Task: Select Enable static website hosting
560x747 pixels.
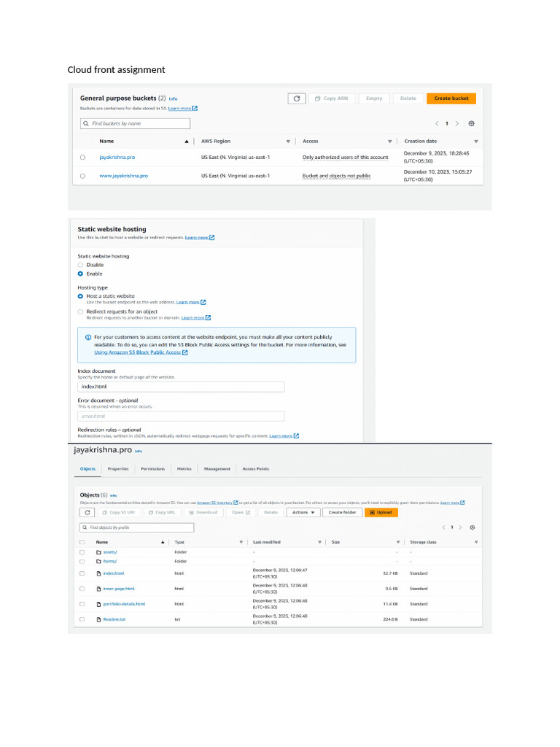Action: [x=80, y=274]
